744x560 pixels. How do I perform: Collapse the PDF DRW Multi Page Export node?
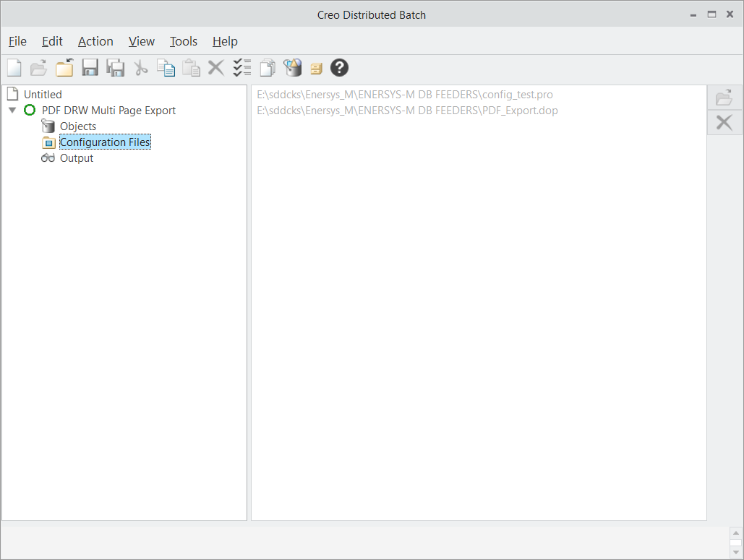click(12, 110)
